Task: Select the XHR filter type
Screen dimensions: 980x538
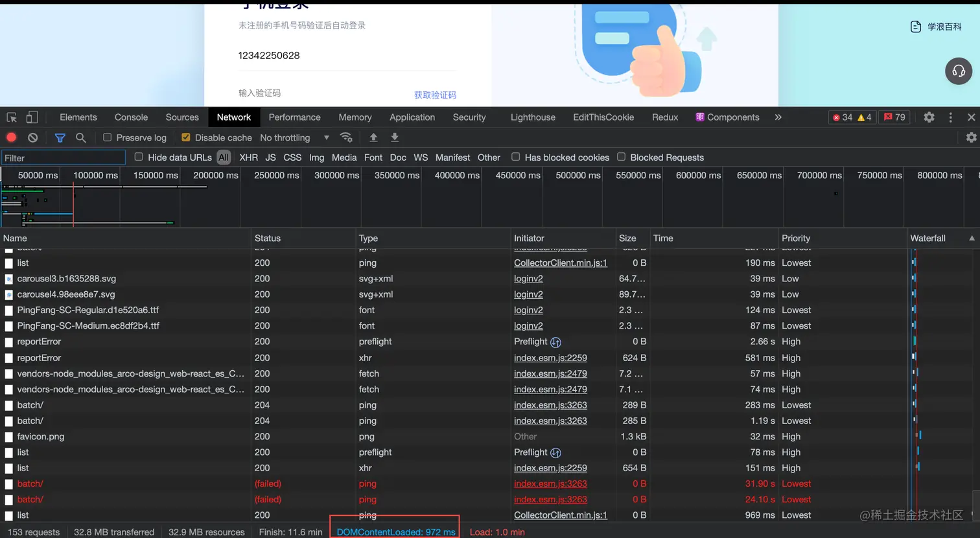Action: coord(248,158)
